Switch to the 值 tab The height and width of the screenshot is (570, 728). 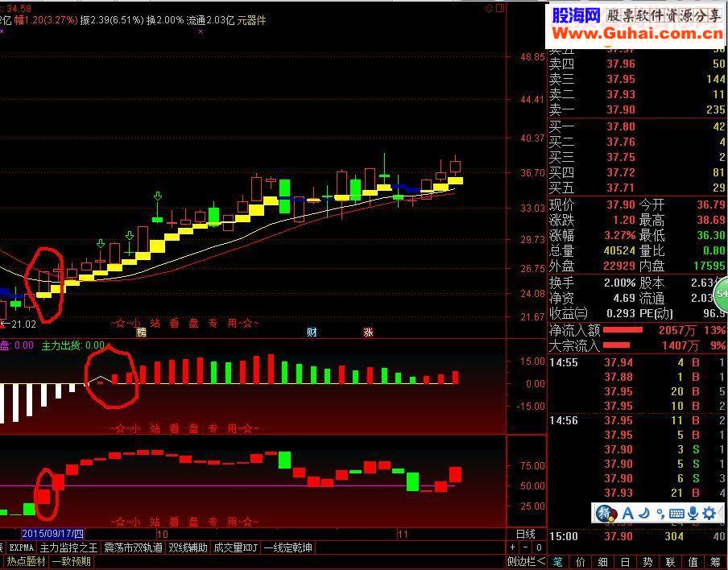tap(693, 562)
